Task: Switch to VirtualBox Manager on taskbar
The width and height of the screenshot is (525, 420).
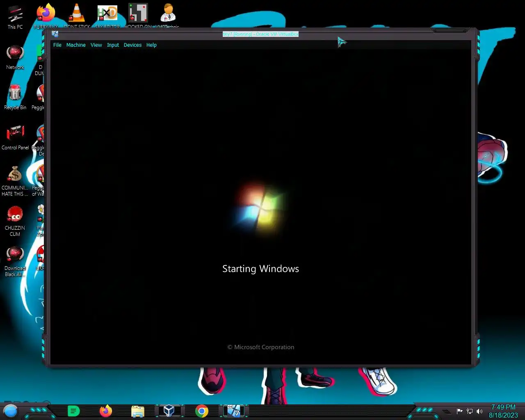Action: [169, 411]
